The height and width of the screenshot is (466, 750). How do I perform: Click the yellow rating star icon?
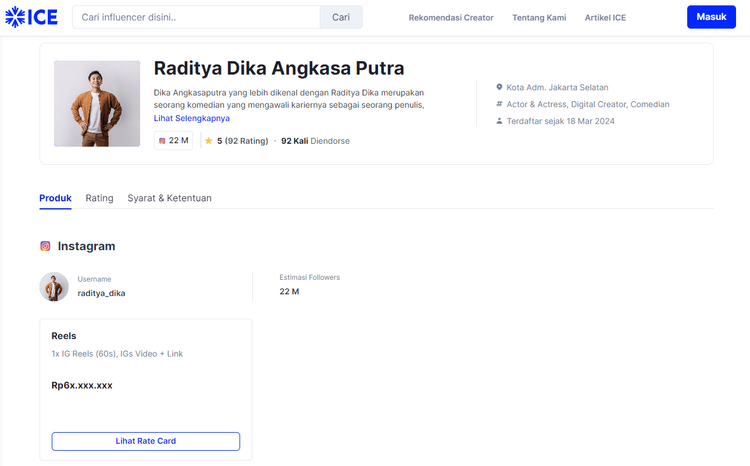click(209, 141)
